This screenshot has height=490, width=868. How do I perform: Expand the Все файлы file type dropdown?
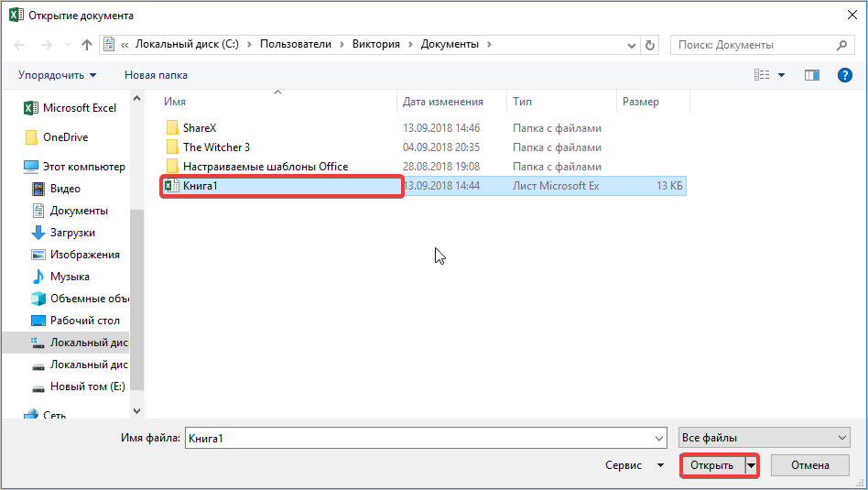coord(765,438)
